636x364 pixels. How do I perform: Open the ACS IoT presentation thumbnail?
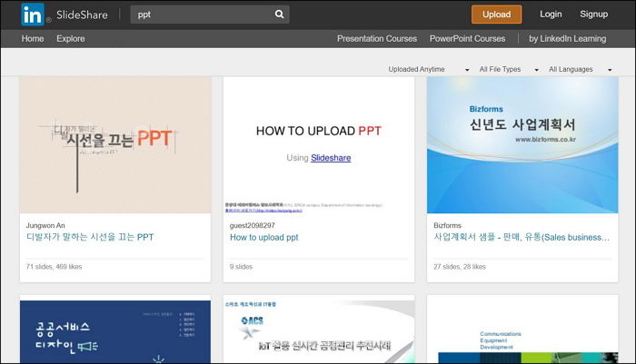pos(318,331)
